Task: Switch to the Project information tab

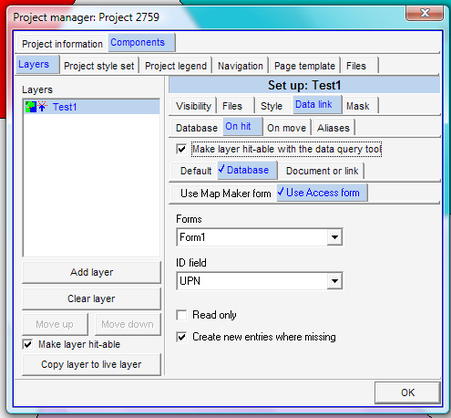Action: tap(62, 44)
